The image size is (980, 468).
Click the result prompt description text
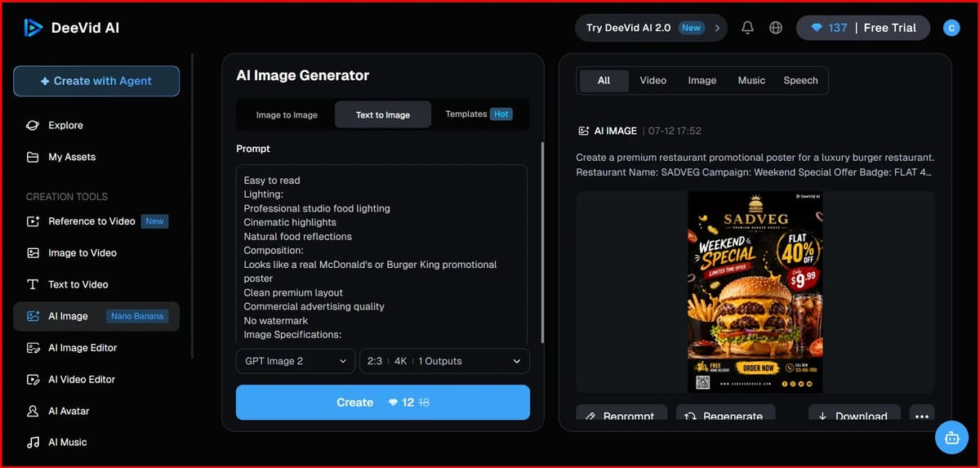(x=755, y=165)
